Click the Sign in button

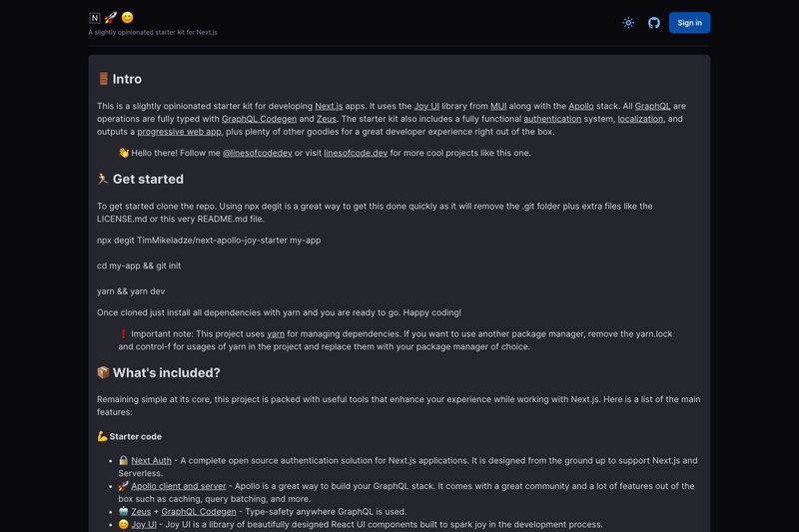pos(689,23)
